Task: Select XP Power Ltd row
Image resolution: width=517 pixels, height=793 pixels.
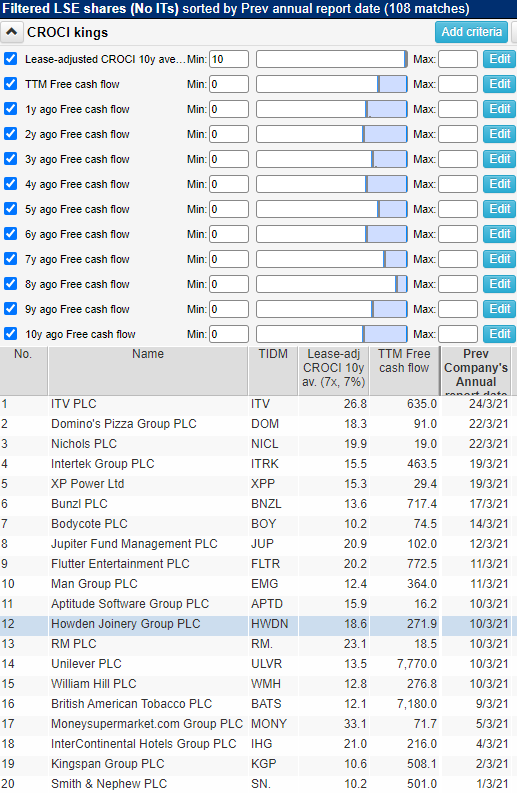Action: (x=256, y=483)
